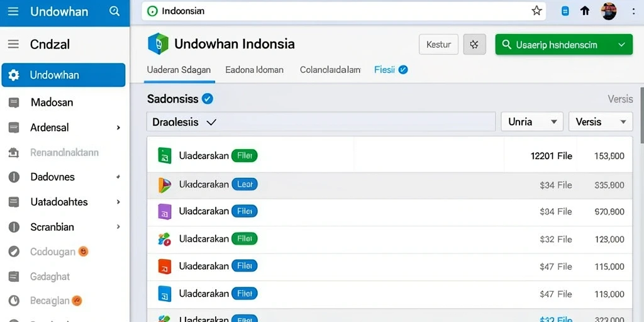Image resolution: width=644 pixels, height=322 pixels.
Task: Click the Uatadoahtes sidebar icon
Action: [14, 202]
